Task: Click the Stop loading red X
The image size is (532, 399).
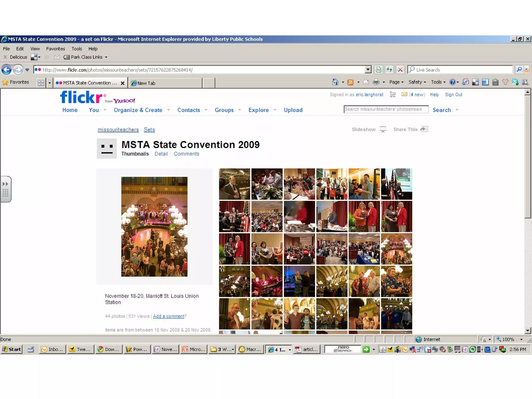Action: pyautogui.click(x=400, y=70)
